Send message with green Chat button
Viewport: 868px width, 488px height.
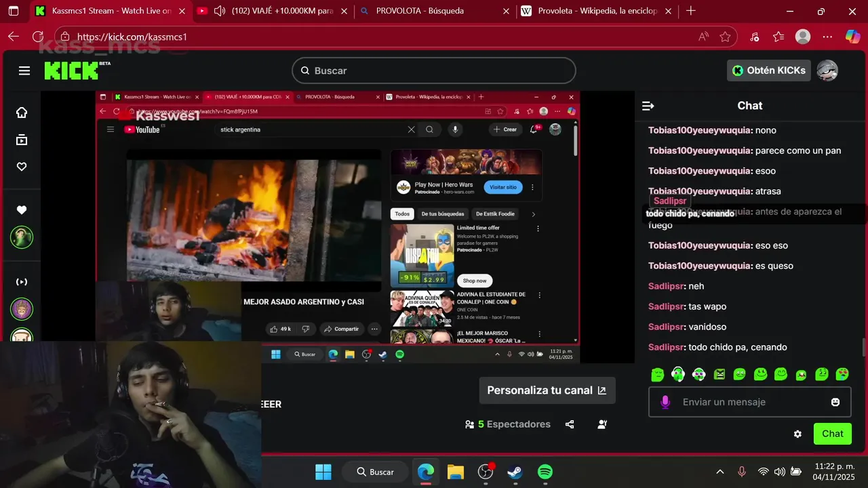click(833, 434)
